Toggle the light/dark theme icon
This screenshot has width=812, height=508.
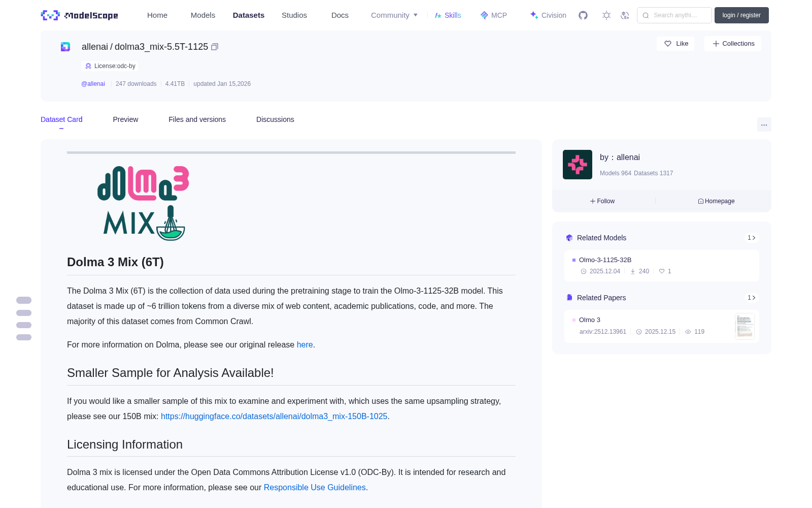click(x=606, y=15)
